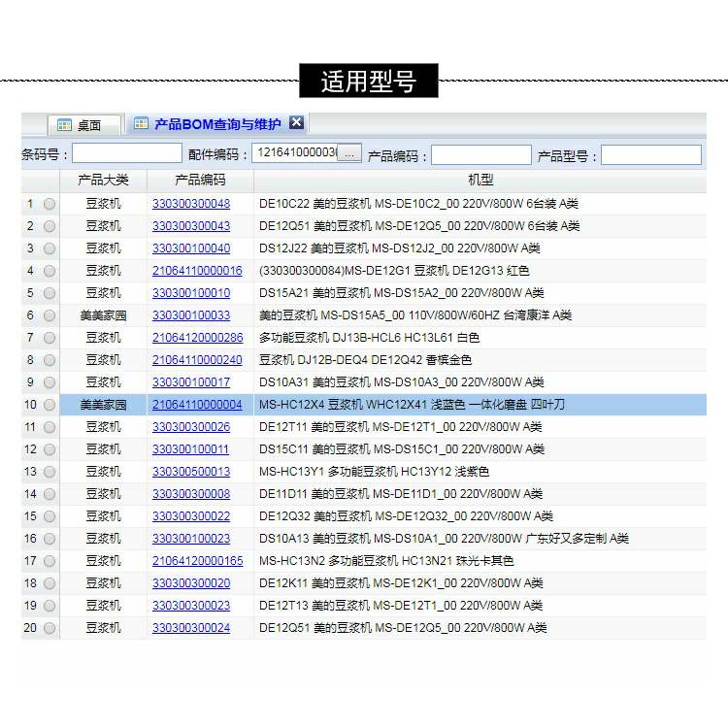
Task: Click the 330300300020 link
Action: (191, 582)
